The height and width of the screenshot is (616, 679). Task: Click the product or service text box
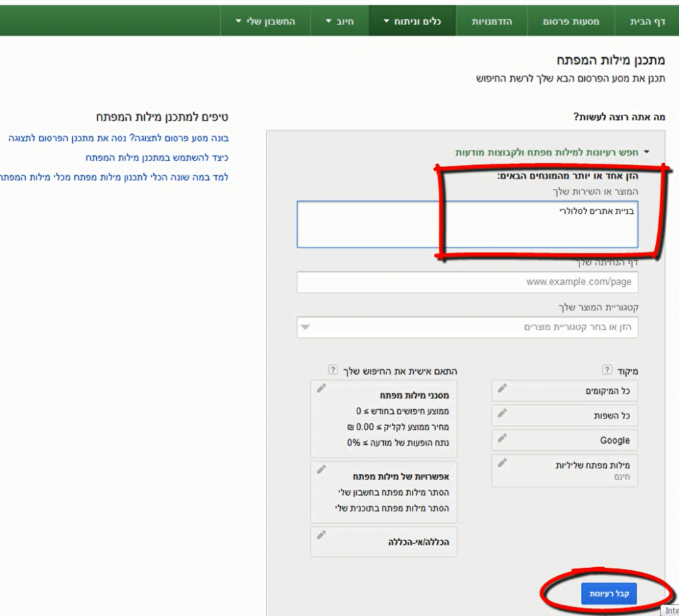pos(467,224)
